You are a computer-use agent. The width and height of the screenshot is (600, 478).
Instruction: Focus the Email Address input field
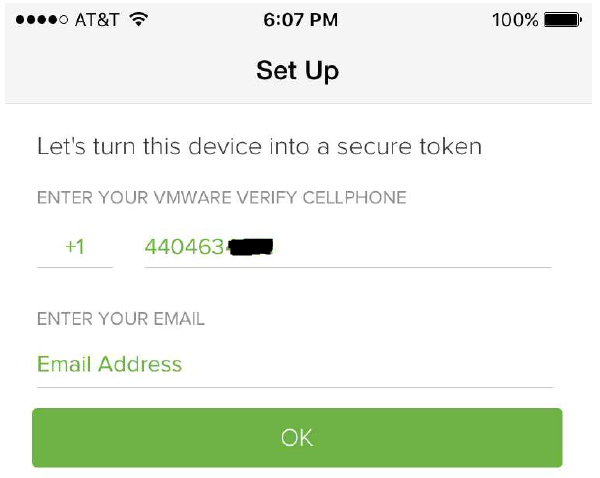pyautogui.click(x=110, y=364)
